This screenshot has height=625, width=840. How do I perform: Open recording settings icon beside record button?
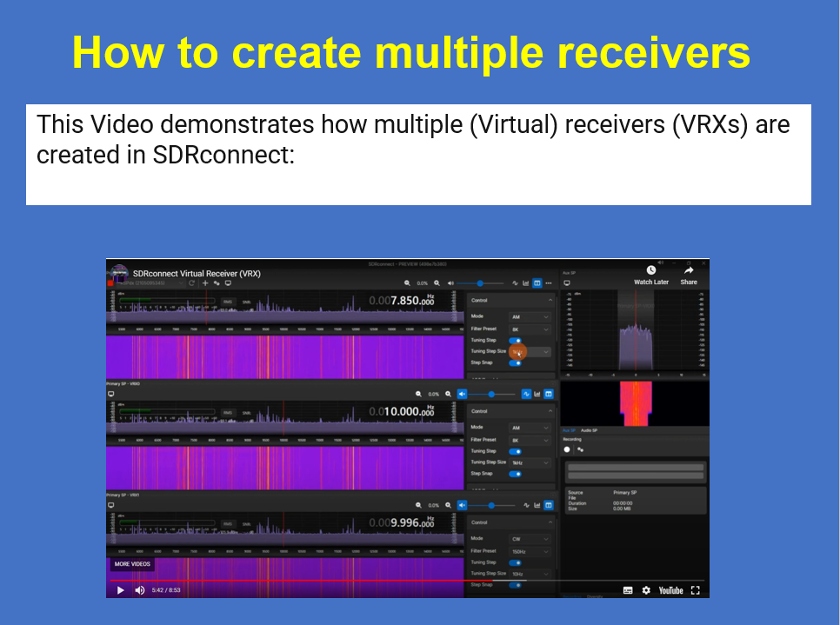click(580, 449)
